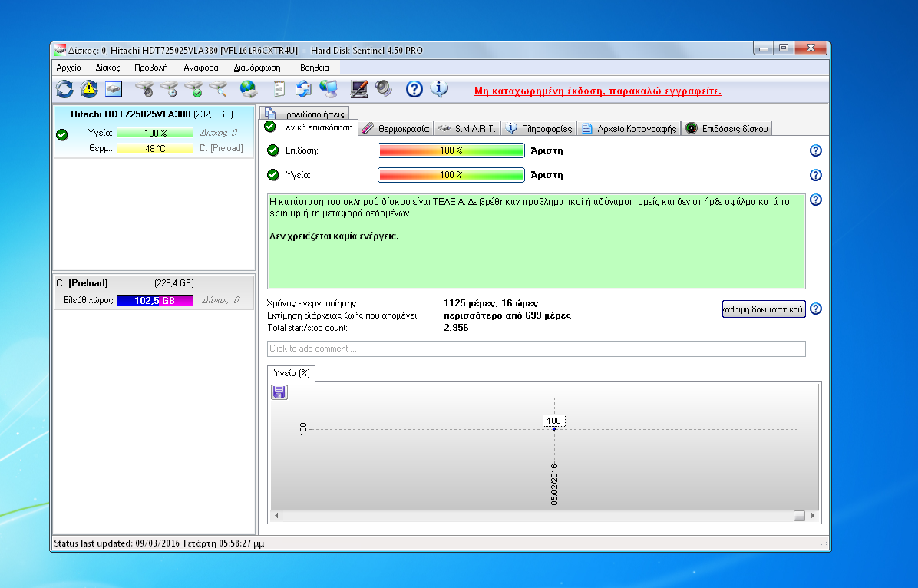Click the 102,5 GB free space bar
This screenshot has width=918, height=588.
point(154,300)
